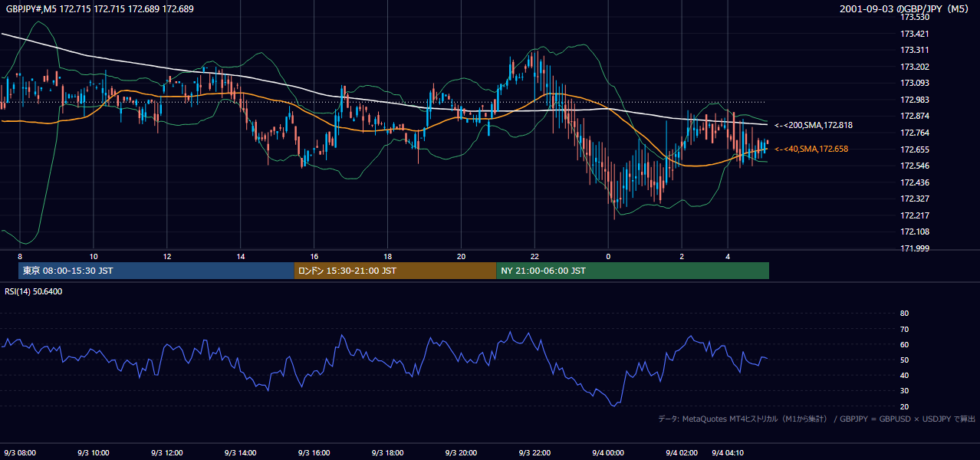Click hour tick 14 under price chart
This screenshot has width=980, height=460.
tap(241, 256)
